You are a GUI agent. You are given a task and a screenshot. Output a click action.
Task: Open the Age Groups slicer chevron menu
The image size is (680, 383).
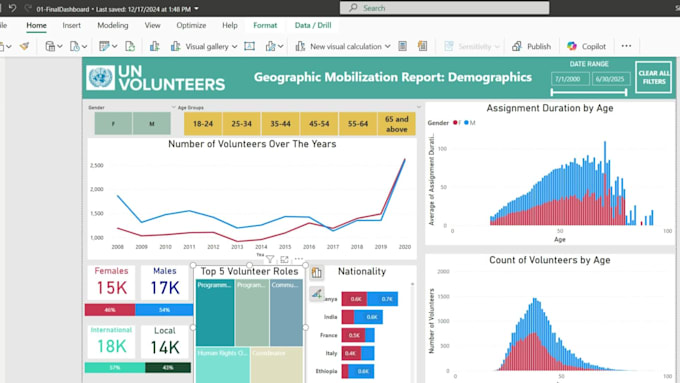(419, 107)
